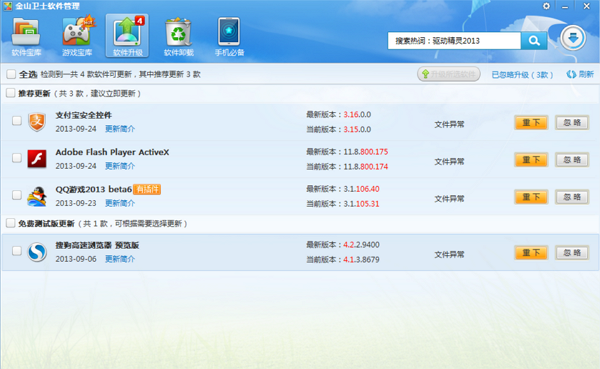Open the 手机必备 phone essentials tab
600x369 pixels.
point(229,37)
